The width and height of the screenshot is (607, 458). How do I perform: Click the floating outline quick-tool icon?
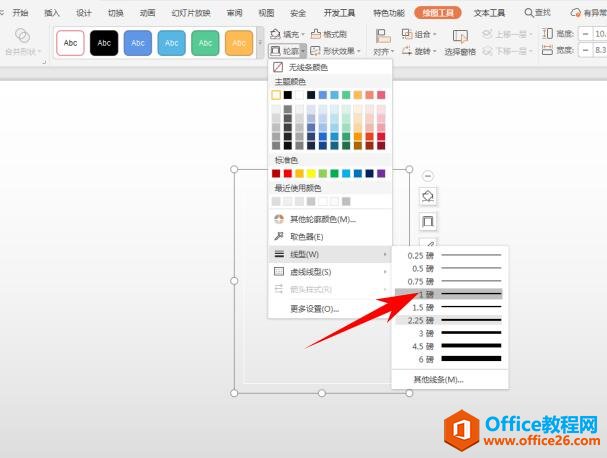(x=428, y=221)
